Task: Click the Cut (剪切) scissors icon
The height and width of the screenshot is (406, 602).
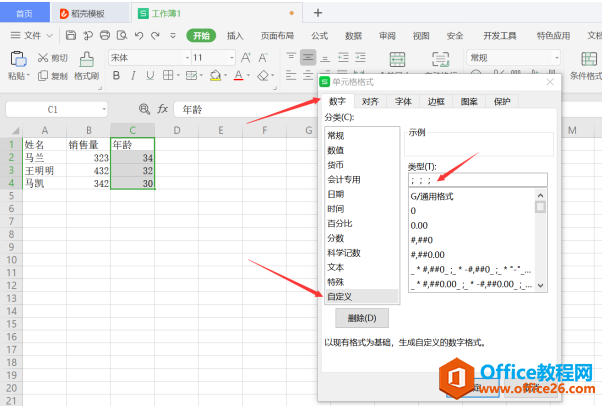Action: (44, 58)
